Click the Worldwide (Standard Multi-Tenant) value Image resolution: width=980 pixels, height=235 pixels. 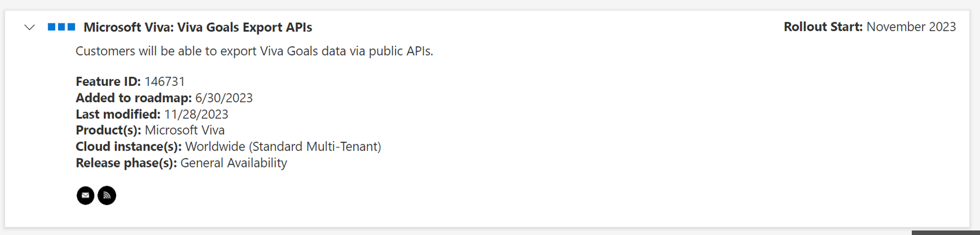(x=283, y=147)
